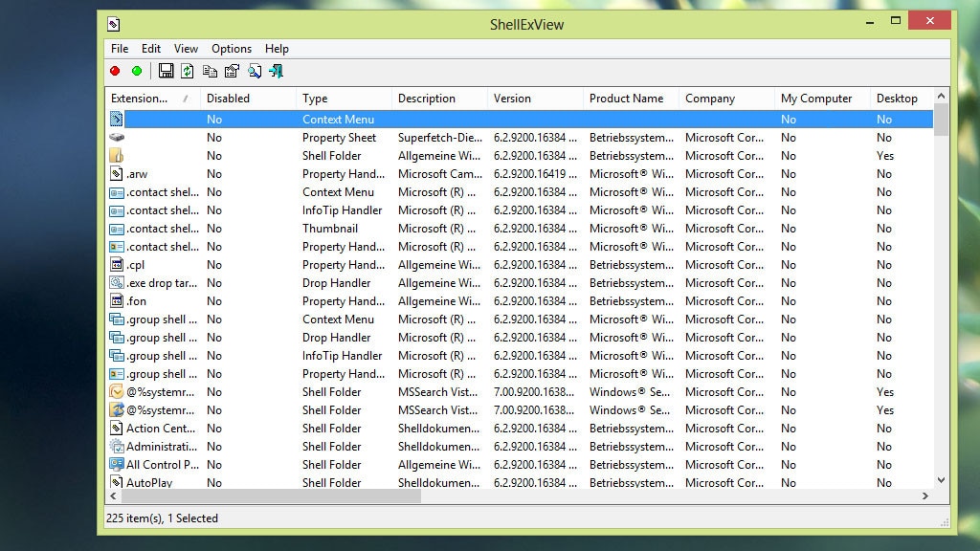Open the Options menu
The image size is (980, 551).
point(232,49)
